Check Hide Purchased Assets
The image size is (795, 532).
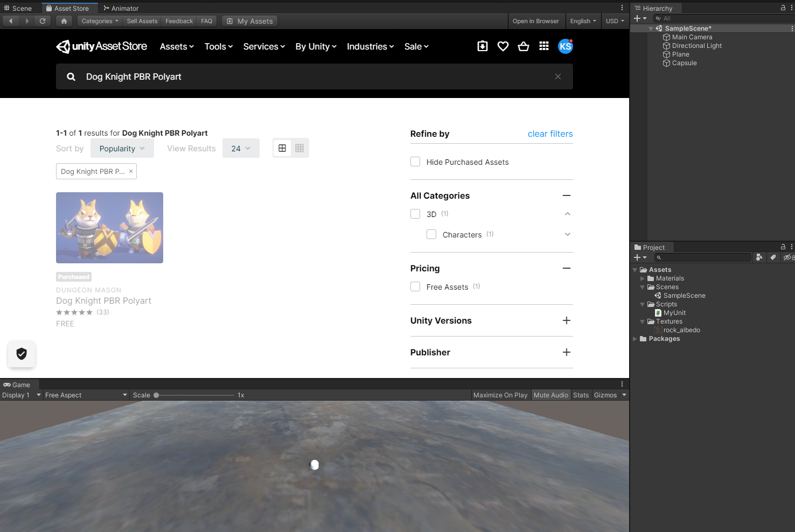[415, 162]
